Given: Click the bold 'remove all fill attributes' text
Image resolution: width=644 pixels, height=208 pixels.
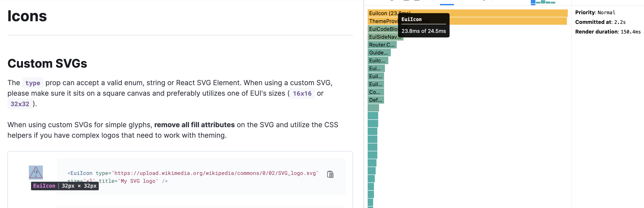Looking at the screenshot, I should pos(194,125).
